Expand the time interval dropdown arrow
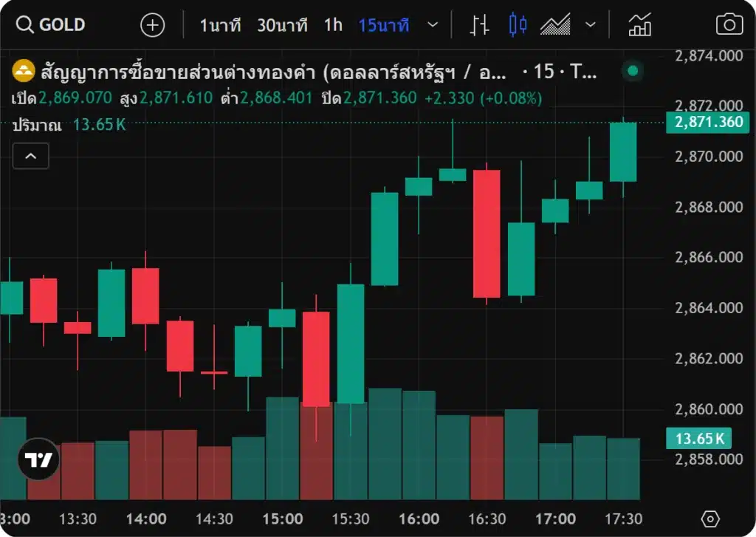Viewport: 756px width, 537px height. click(x=433, y=25)
